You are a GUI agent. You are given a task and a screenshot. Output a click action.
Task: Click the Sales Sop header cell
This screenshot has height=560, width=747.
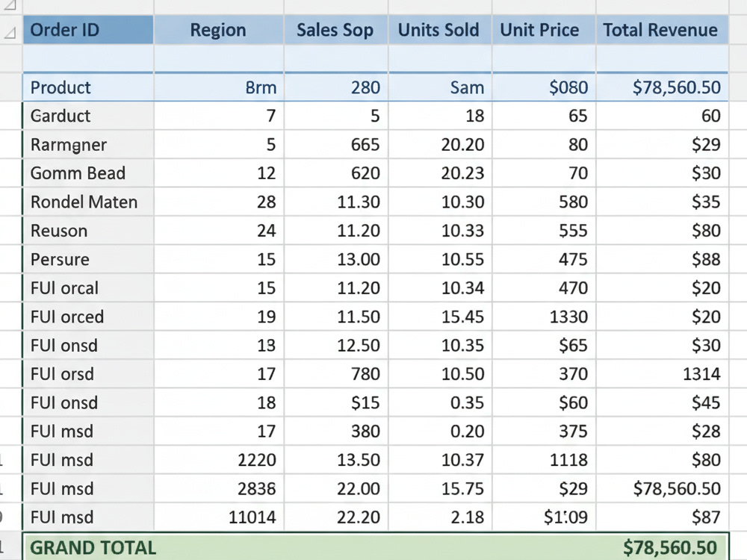point(336,30)
